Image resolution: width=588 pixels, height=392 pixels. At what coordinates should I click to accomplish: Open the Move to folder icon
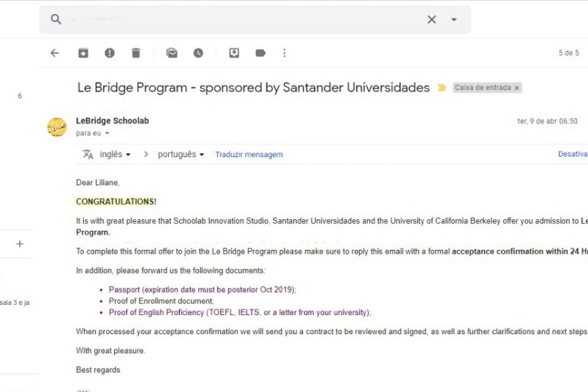point(234,53)
